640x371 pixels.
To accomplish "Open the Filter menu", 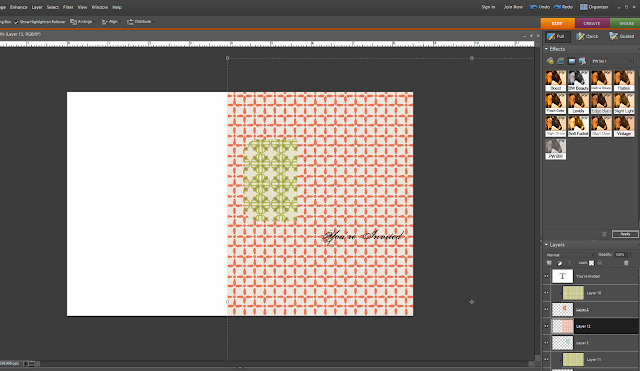I will [x=68, y=7].
